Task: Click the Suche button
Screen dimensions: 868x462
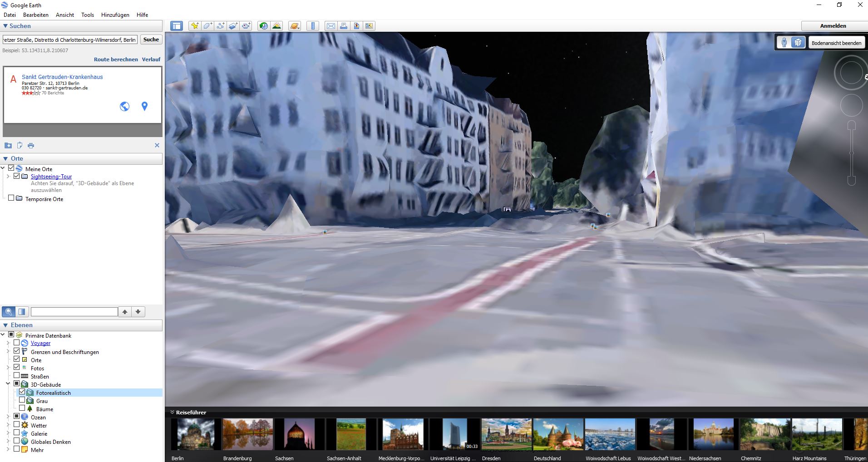Action: [x=151, y=39]
